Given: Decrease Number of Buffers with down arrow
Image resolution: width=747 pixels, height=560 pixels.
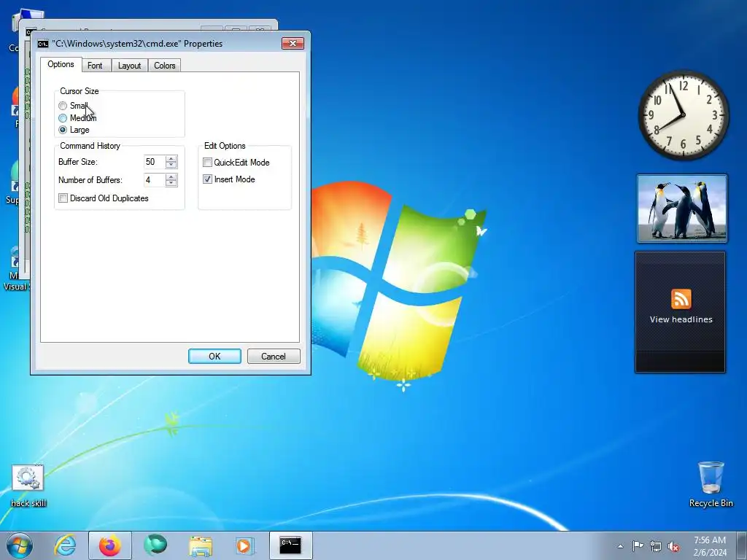Looking at the screenshot, I should (171, 183).
